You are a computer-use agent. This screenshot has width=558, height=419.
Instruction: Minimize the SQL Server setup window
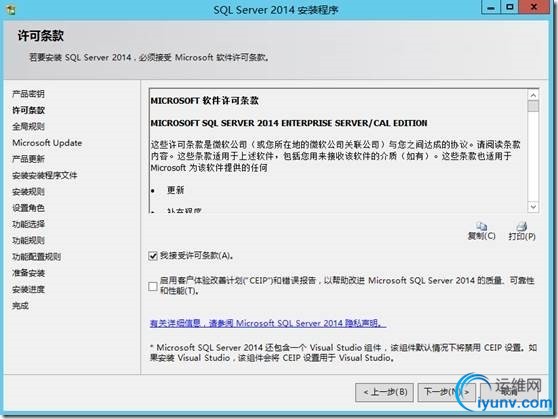(491, 7)
